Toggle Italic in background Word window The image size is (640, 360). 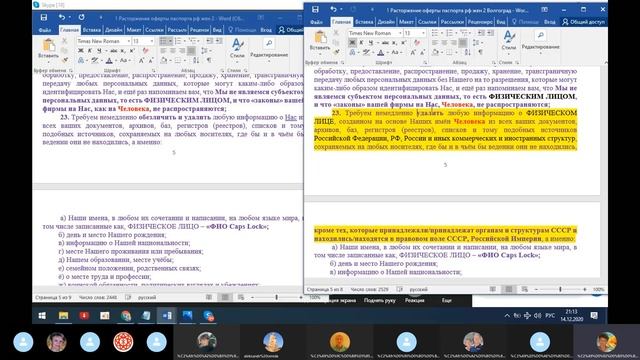(90, 51)
